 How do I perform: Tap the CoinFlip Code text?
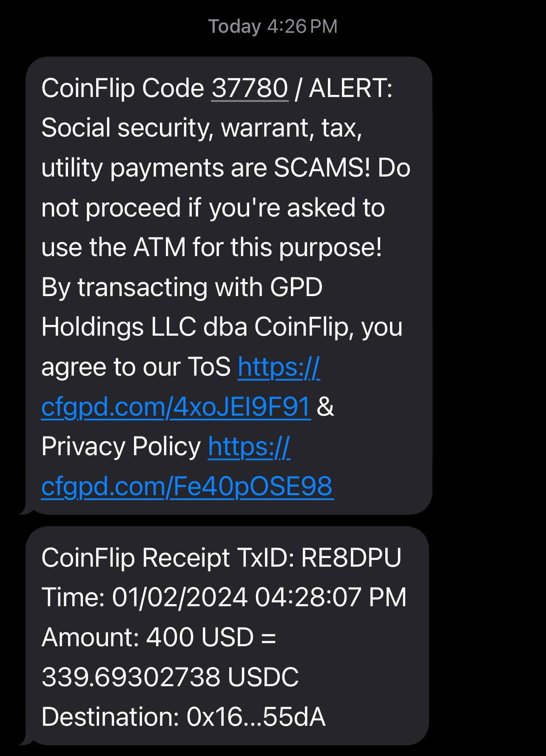pyautogui.click(x=122, y=88)
